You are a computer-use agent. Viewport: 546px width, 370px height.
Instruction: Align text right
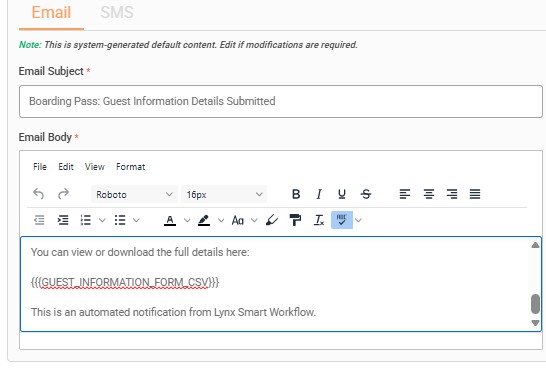point(452,194)
